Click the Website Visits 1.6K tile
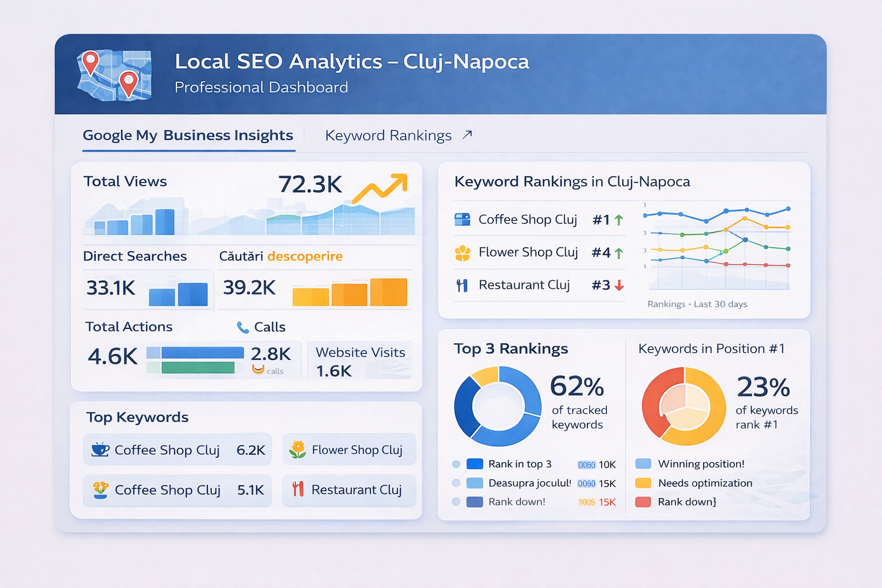Image resolution: width=882 pixels, height=588 pixels. [360, 361]
